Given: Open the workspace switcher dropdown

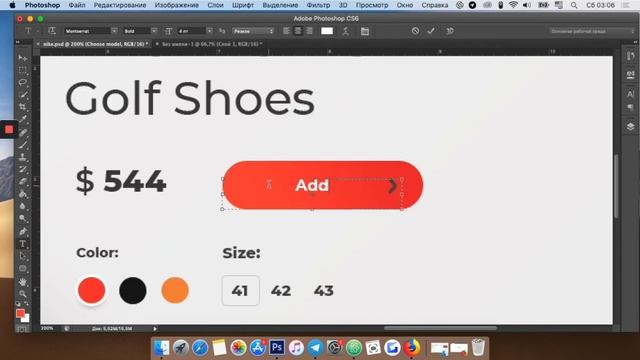Looking at the screenshot, I should [592, 31].
